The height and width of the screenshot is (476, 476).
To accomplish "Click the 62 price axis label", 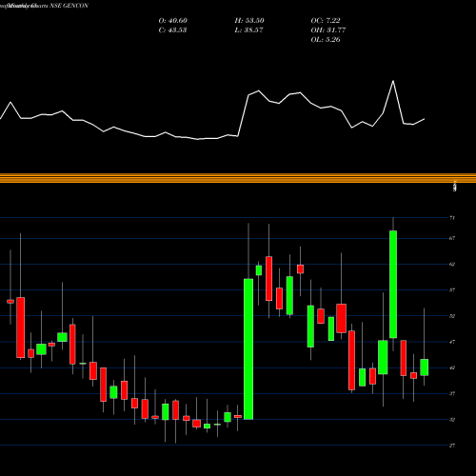I will pyautogui.click(x=452, y=264).
